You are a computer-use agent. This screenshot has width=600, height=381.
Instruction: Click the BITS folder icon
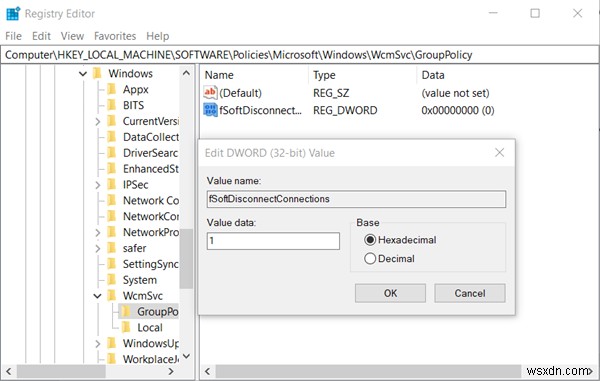[x=112, y=105]
